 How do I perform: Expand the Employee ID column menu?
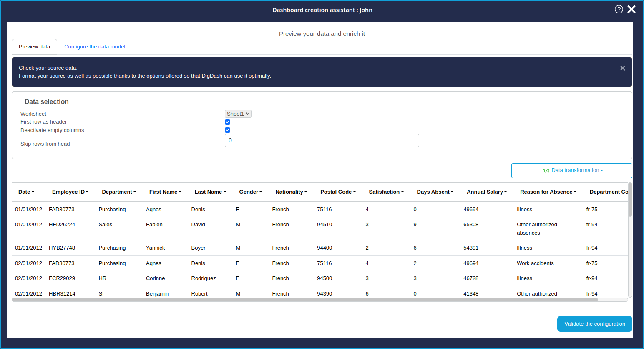pos(70,192)
